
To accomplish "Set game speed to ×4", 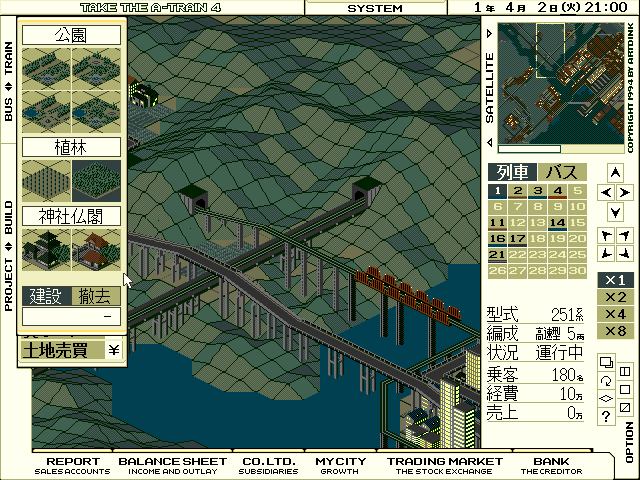I will click(616, 314).
